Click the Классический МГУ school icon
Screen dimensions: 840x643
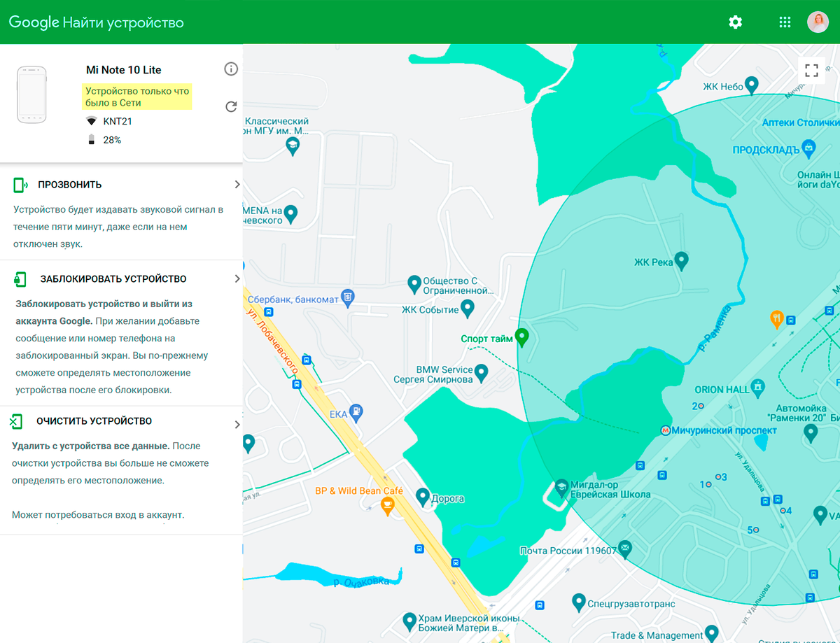(293, 145)
